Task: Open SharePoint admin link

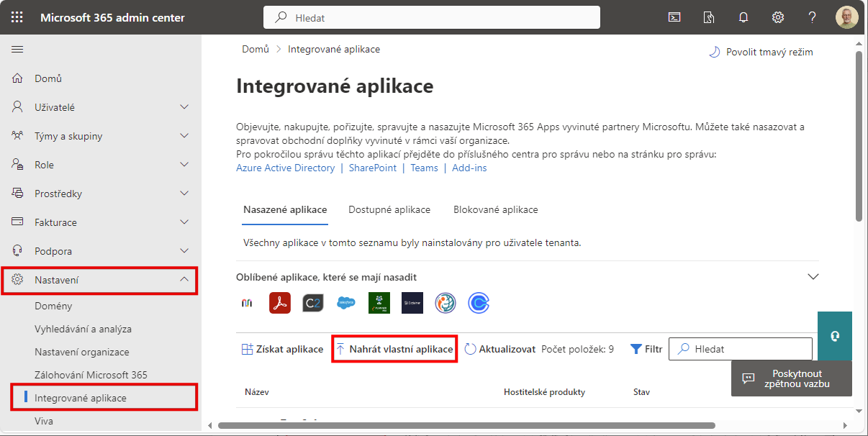Action: click(x=373, y=168)
